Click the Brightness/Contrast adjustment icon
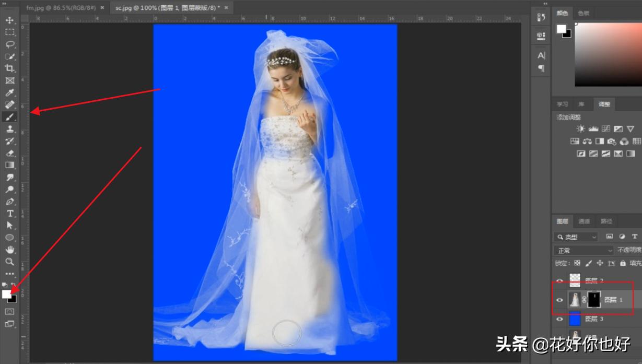 580,128
